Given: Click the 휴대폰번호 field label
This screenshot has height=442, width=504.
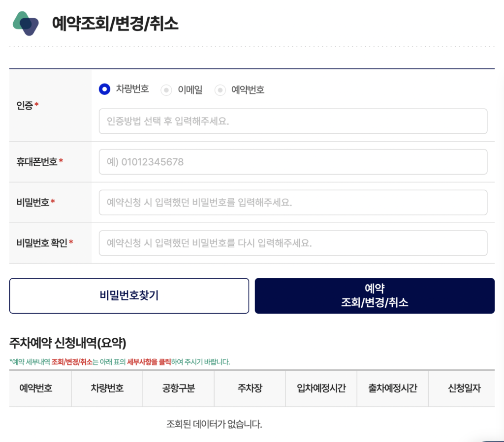Looking at the screenshot, I should tap(36, 162).
